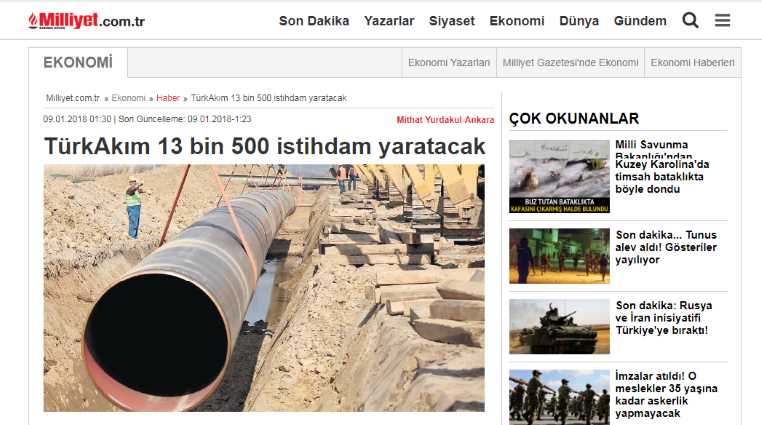
Task: Click the ÇOK OKUNANLAR heading
Action: pos(574,119)
